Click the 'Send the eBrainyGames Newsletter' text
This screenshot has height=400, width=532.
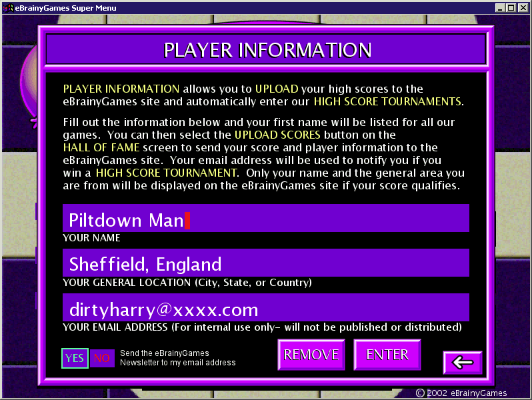point(178,357)
